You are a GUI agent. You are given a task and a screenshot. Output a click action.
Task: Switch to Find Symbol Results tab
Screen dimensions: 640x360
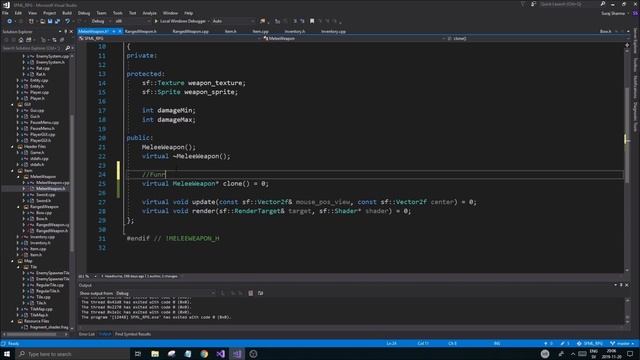pyautogui.click(x=133, y=334)
